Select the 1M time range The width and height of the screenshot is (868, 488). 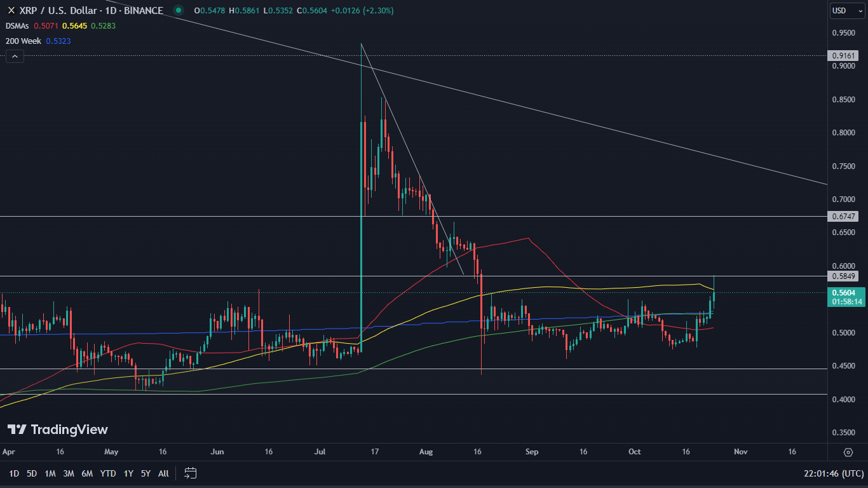50,473
